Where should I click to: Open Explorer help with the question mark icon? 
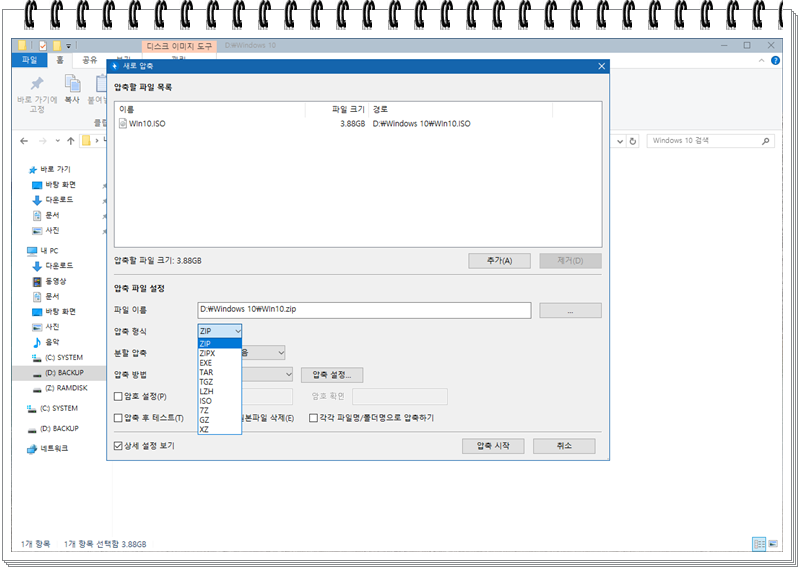point(775,60)
